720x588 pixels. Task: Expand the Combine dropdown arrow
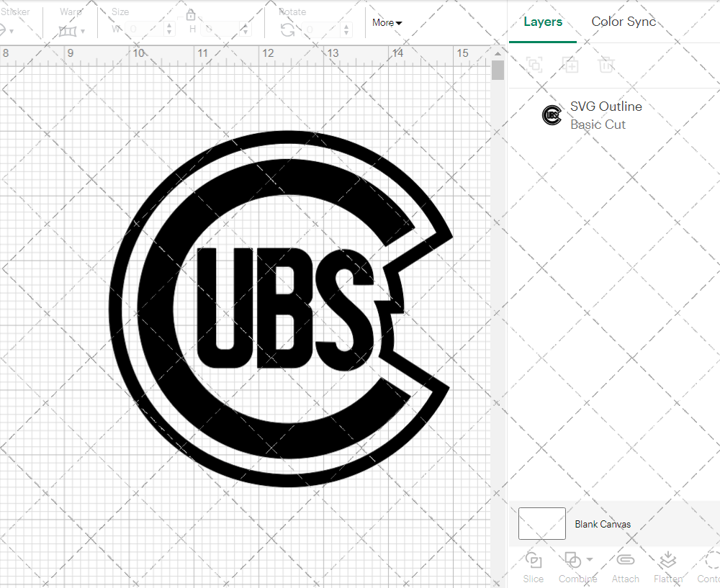pyautogui.click(x=590, y=560)
